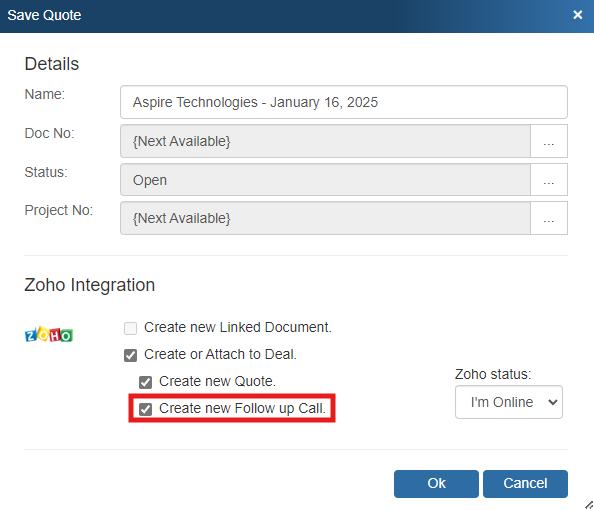The width and height of the screenshot is (594, 510).
Task: Click the Cancel button
Action: click(525, 483)
